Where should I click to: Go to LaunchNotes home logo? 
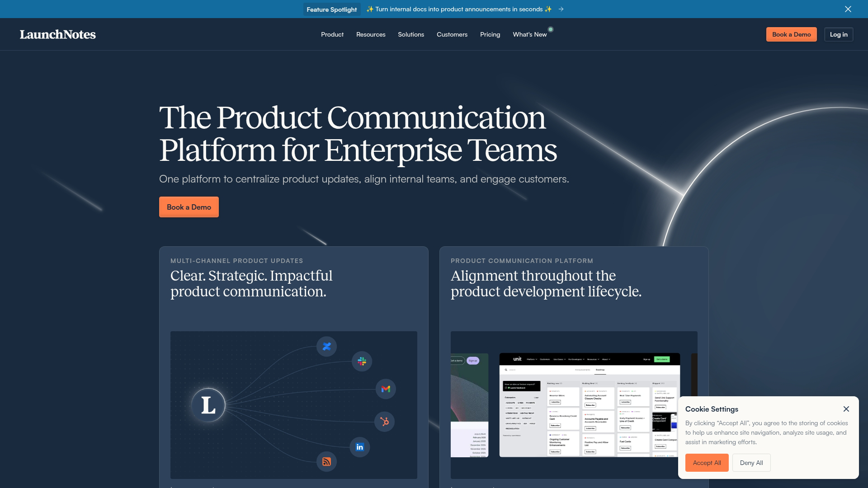click(58, 34)
